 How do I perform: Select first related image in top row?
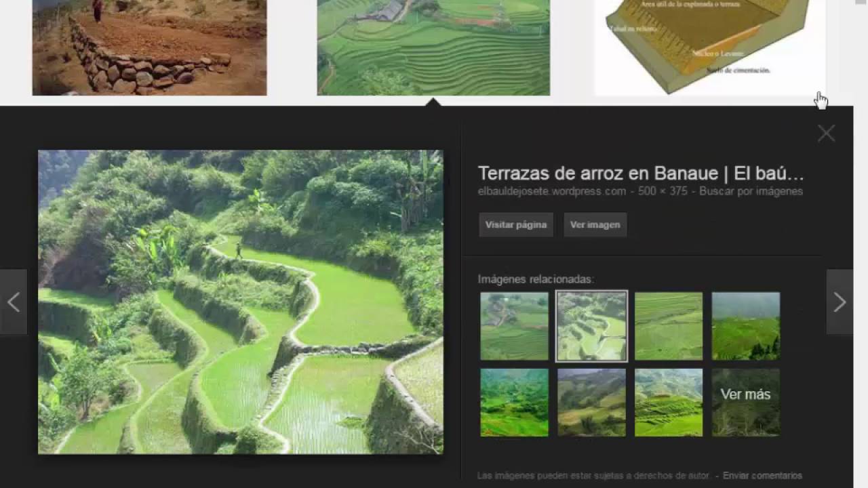(x=514, y=326)
